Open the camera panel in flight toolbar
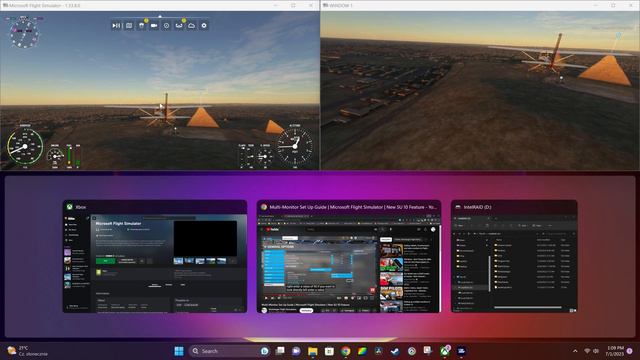This screenshot has height=360, width=640. point(154,26)
